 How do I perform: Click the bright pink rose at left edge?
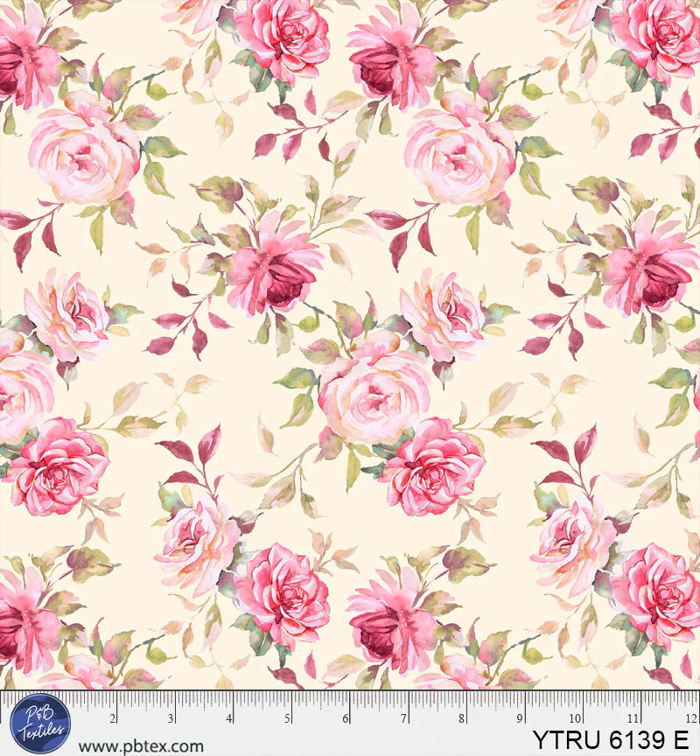coord(57,465)
